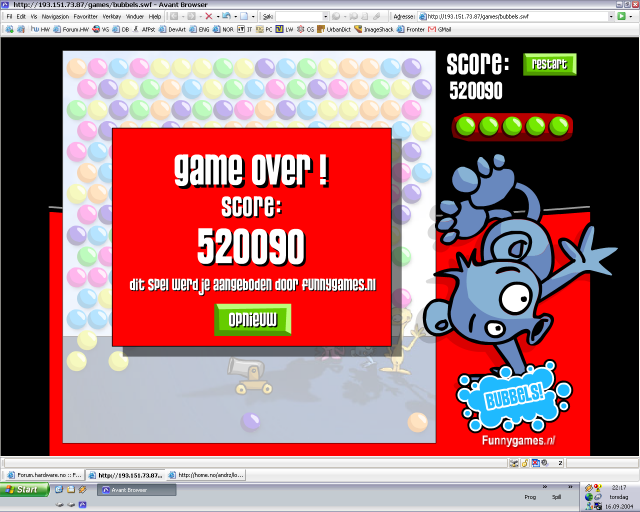Open the HW bookmark
The width and height of the screenshot is (640, 512).
click(40, 29)
